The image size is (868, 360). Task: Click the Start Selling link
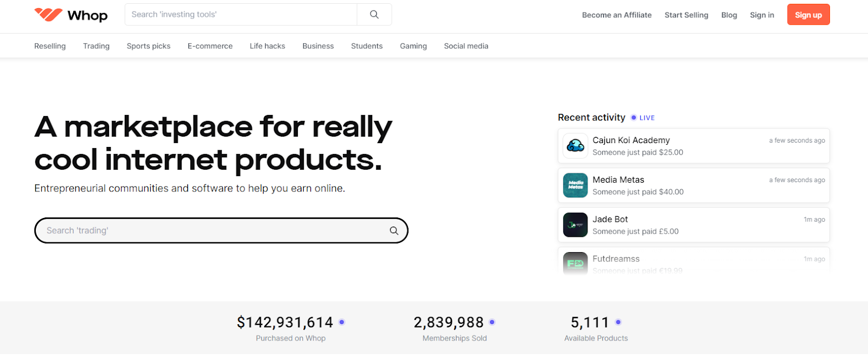click(686, 15)
